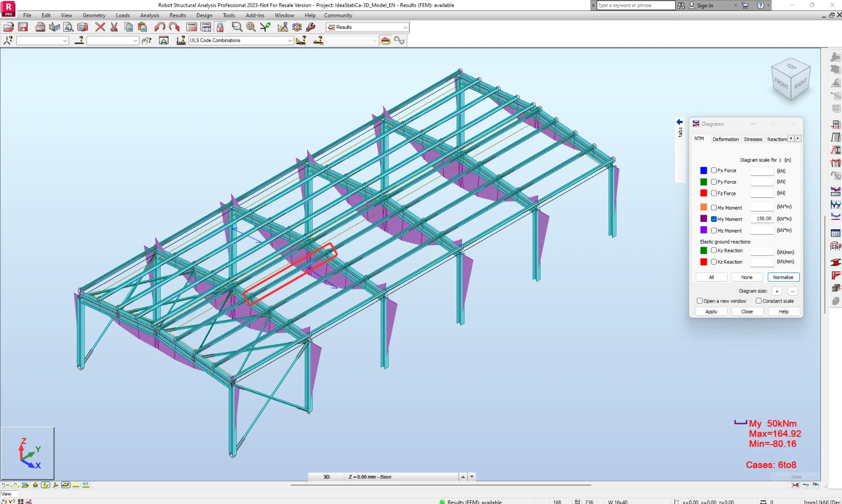The image size is (842, 504).
Task: Click the purple My Moment color swatch
Action: [704, 219]
